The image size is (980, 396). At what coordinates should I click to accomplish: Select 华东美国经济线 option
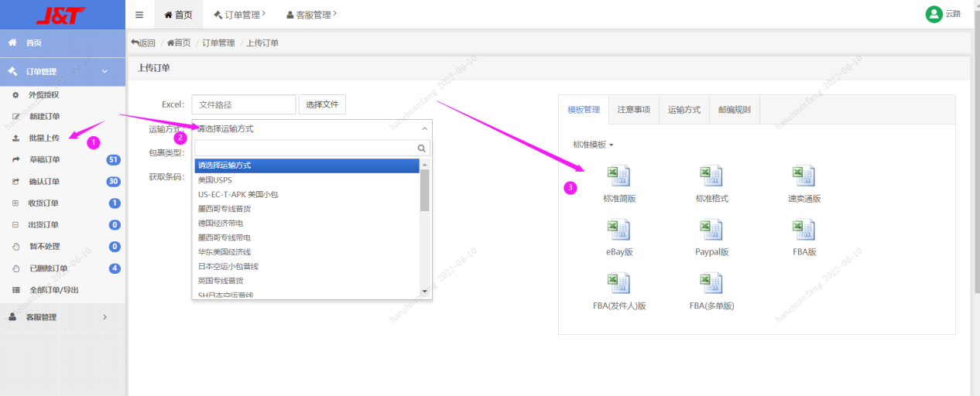pos(307,251)
